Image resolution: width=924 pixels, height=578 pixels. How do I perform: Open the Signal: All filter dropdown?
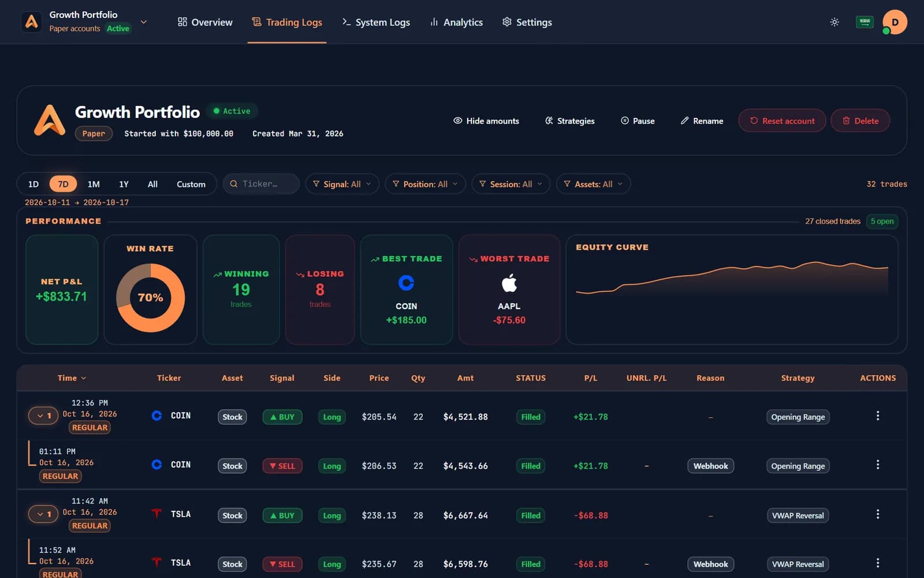[342, 184]
